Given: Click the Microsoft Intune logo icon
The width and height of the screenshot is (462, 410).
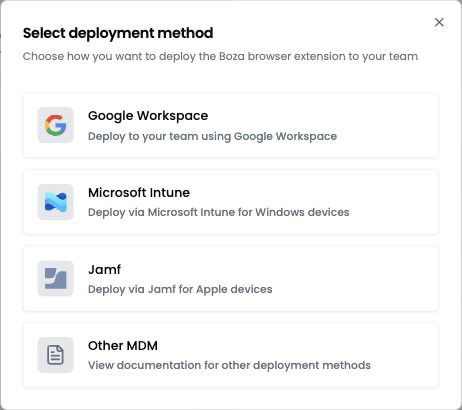Looking at the screenshot, I should 55,202.
